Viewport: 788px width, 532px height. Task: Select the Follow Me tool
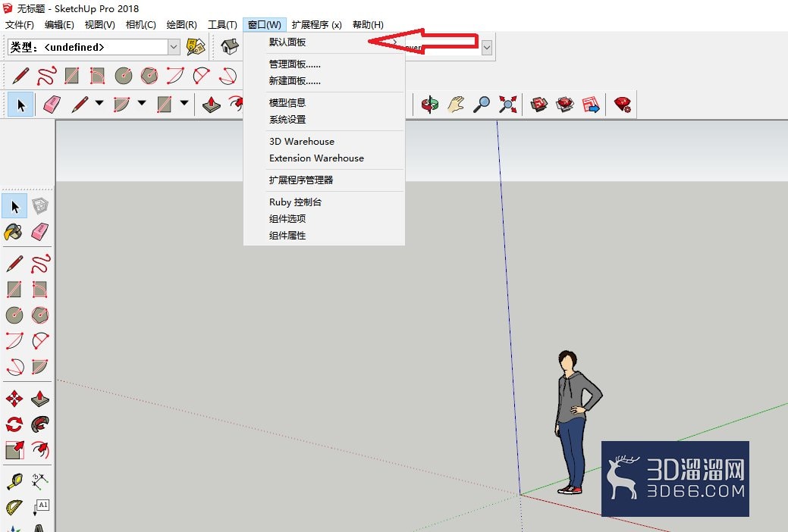[x=39, y=424]
